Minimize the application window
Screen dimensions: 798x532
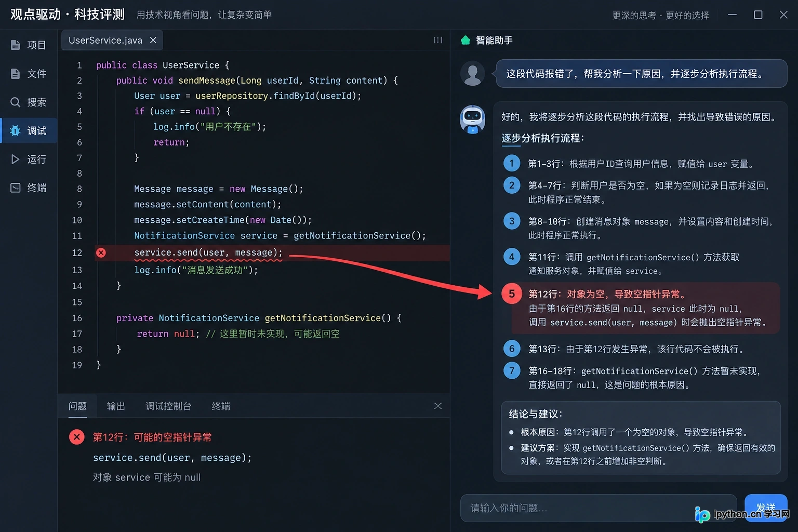[733, 15]
